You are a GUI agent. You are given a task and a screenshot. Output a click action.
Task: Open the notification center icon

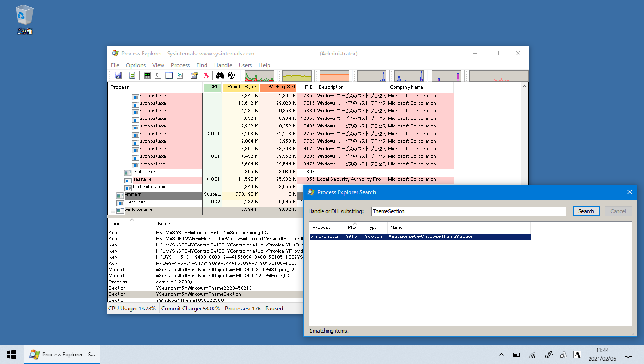point(628,354)
